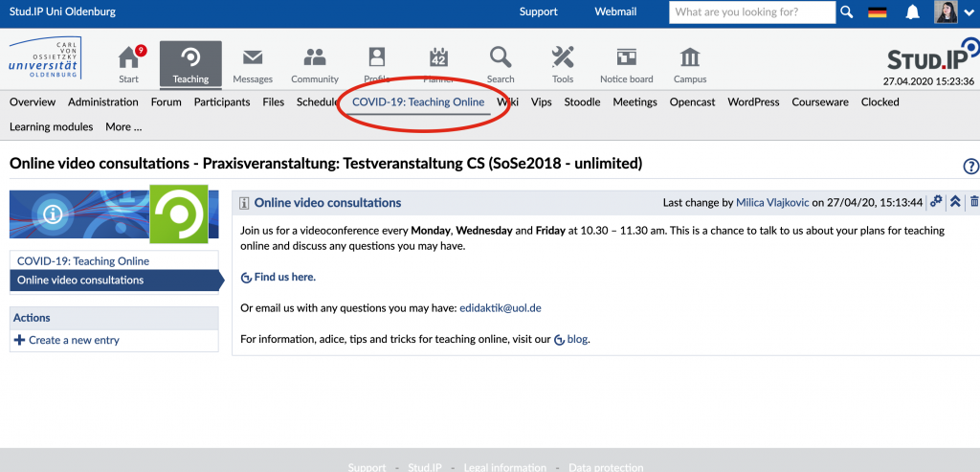The height and width of the screenshot is (472, 980).
Task: Open the Teaching section icon
Action: coord(190,58)
